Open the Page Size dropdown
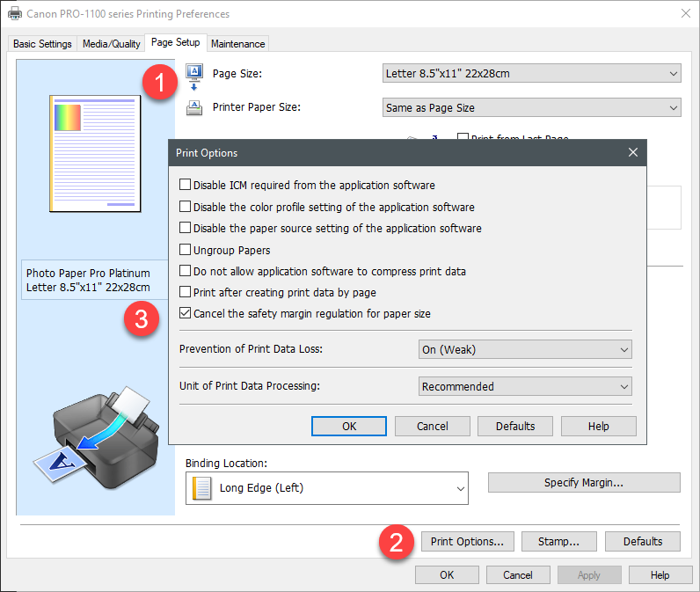This screenshot has height=592, width=700. [x=532, y=74]
